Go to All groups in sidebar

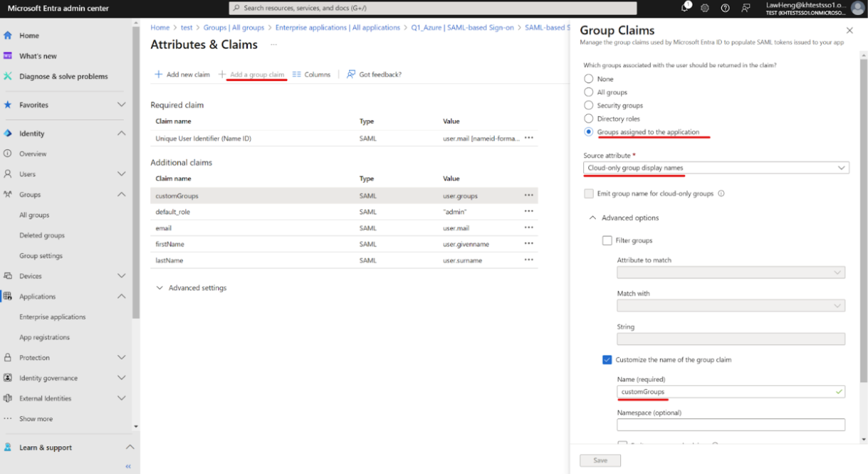[34, 215]
